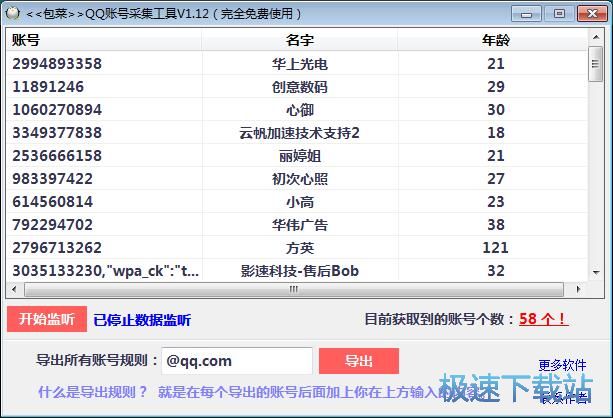
Task: Click the horizontal scrollbar thumb
Action: pyautogui.click(x=294, y=289)
